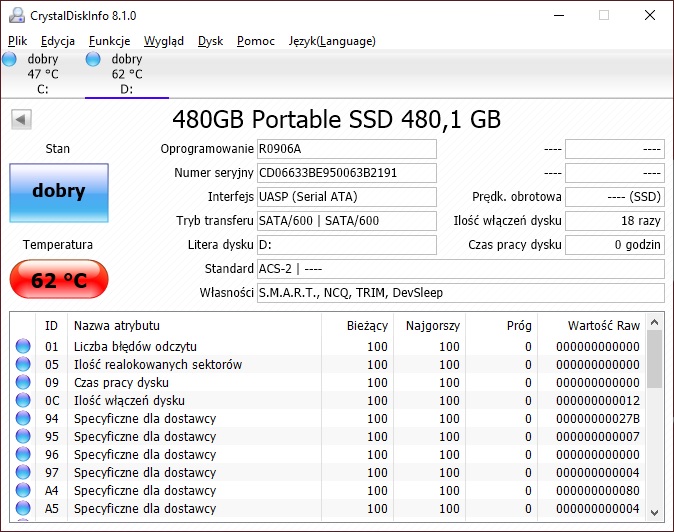The image size is (674, 532).
Task: Select drive C: status orb
Action: pos(10,60)
